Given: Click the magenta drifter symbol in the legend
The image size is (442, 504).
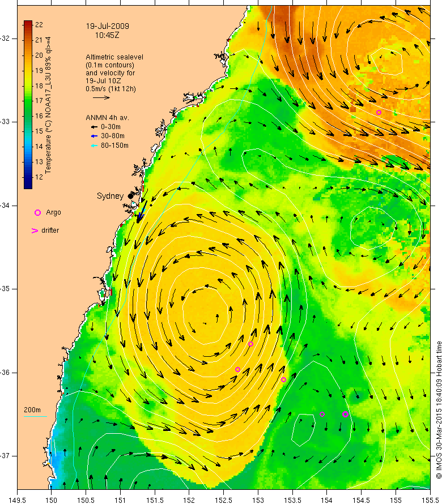Looking at the screenshot, I should [x=35, y=230].
